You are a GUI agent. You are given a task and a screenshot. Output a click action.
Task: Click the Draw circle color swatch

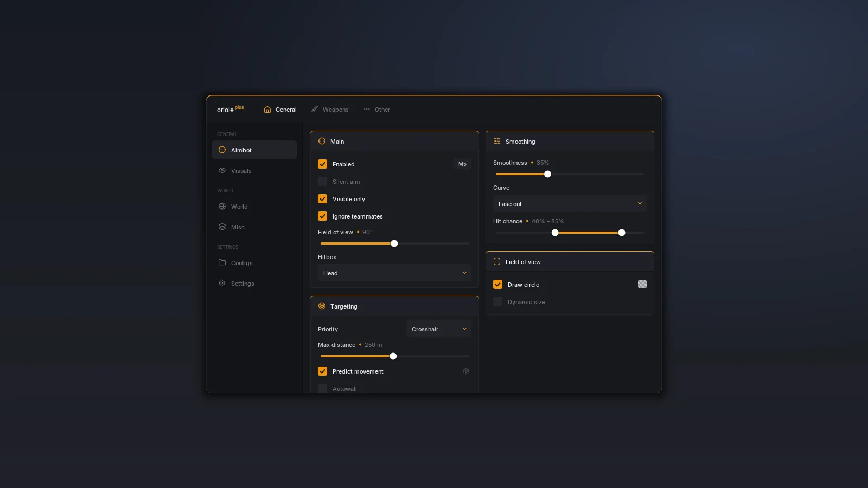(642, 284)
